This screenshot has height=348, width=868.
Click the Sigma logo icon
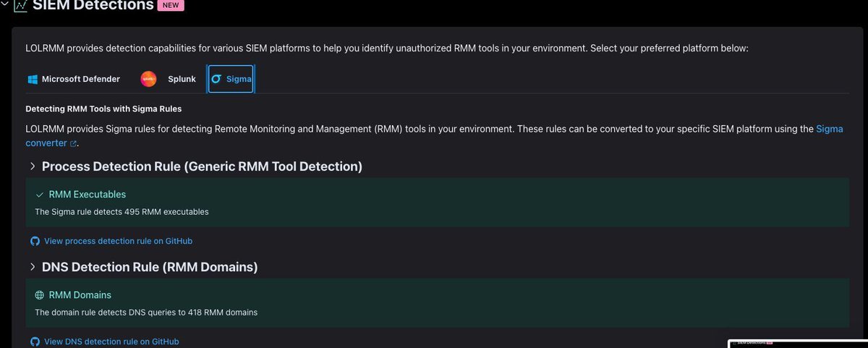click(x=216, y=79)
